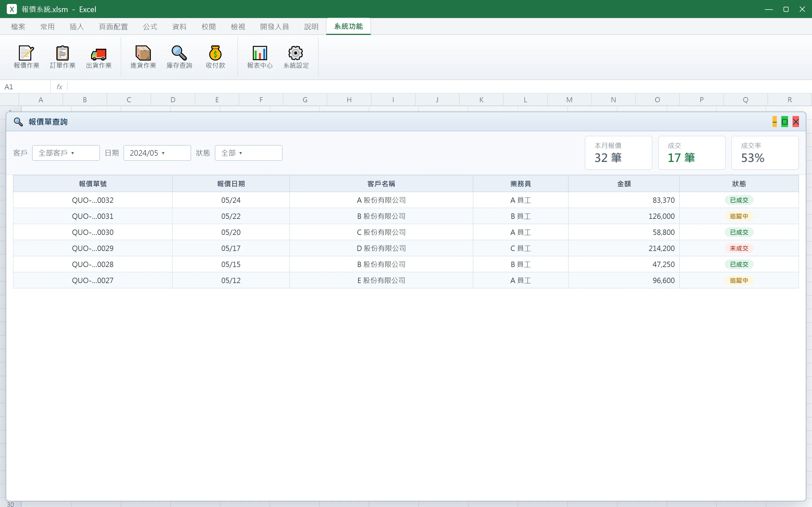The image size is (812, 507).
Task: Click the 未成交 status badge
Action: click(739, 248)
